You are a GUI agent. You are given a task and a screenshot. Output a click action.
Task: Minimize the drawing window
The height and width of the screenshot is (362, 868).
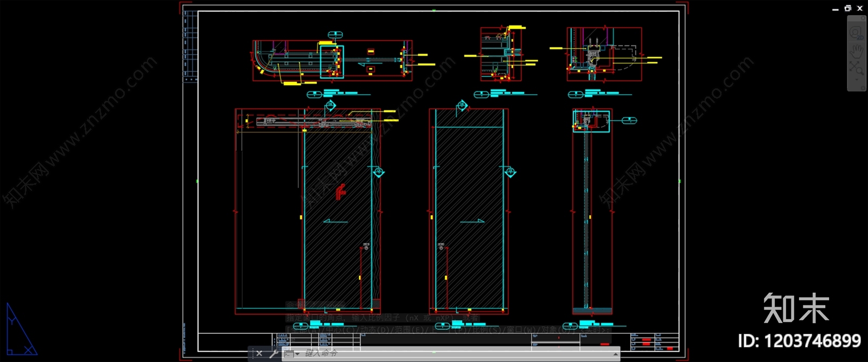(835, 9)
